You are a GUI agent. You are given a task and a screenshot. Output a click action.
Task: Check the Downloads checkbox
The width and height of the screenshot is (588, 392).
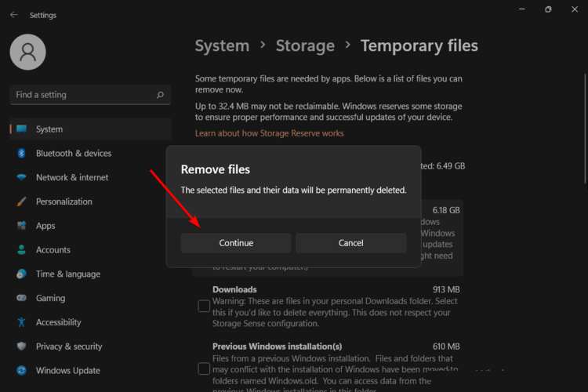(204, 306)
